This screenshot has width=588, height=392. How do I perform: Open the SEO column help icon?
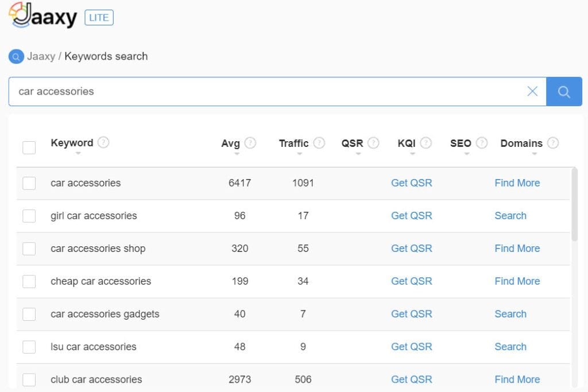tap(482, 143)
